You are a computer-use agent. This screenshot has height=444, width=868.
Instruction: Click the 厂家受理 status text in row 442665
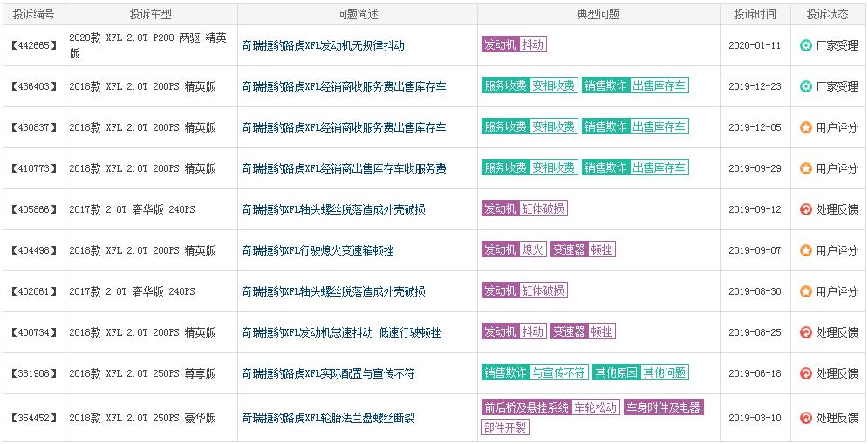837,45
